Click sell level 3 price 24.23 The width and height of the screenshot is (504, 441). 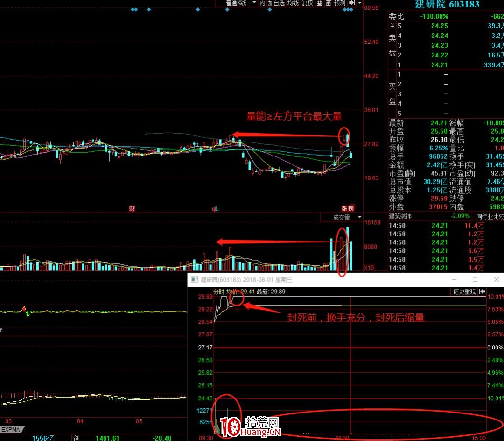(x=440, y=45)
